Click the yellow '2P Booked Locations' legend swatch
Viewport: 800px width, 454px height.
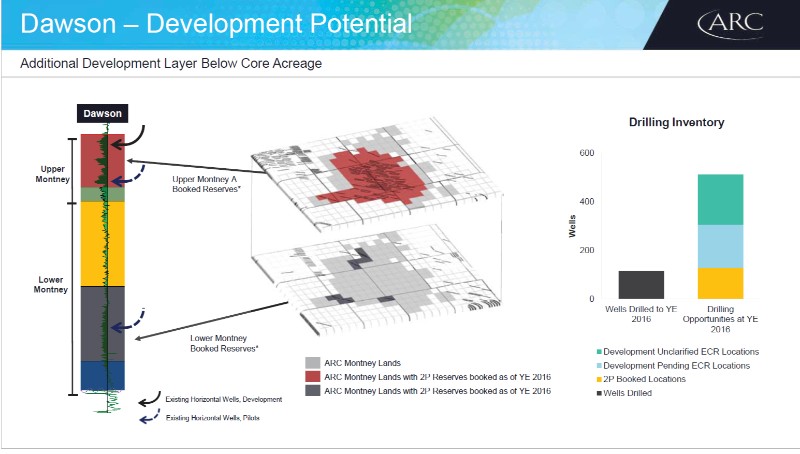coord(599,380)
